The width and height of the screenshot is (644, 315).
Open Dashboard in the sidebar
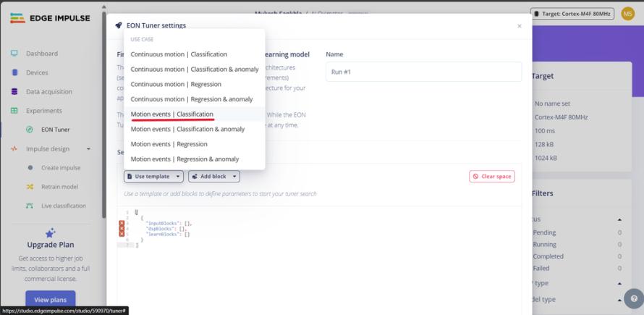point(42,54)
